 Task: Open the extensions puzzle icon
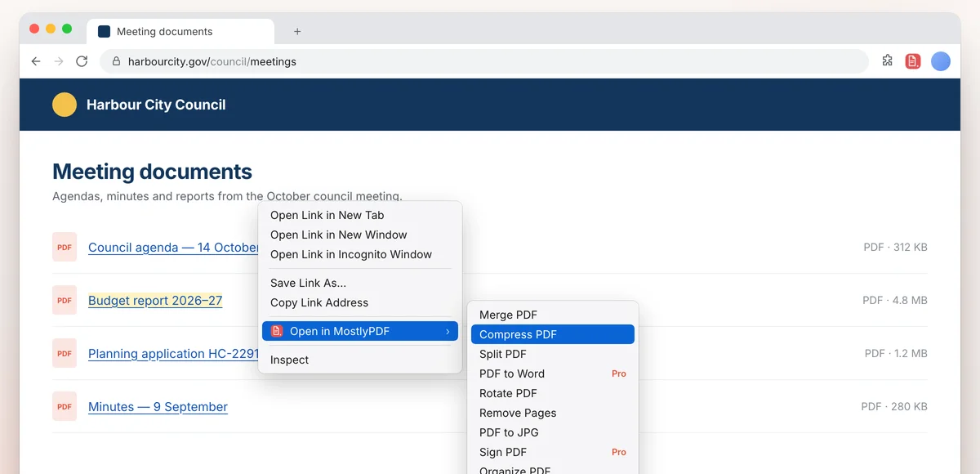888,60
